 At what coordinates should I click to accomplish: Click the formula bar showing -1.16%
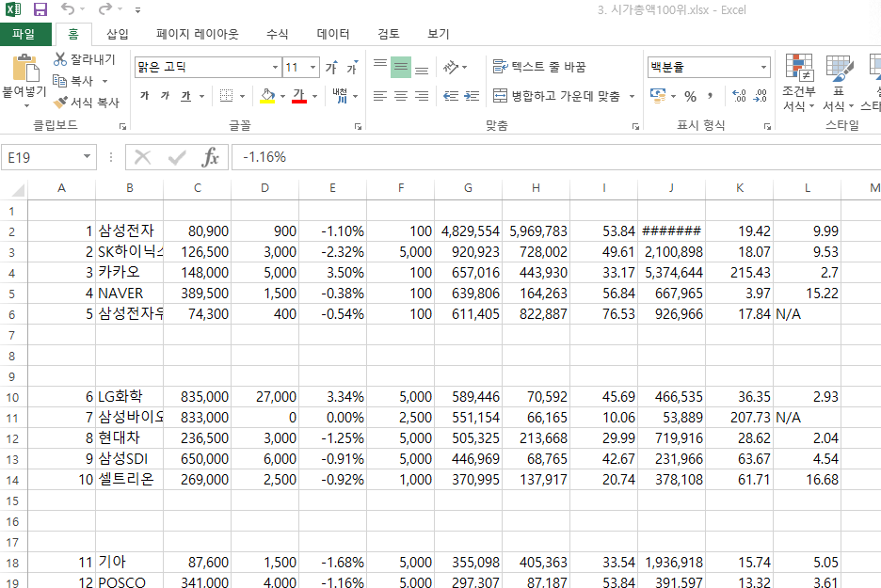555,157
